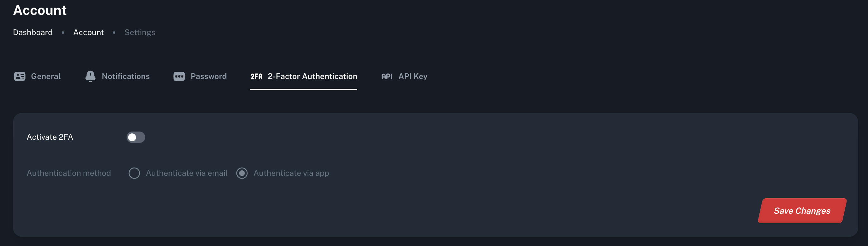
Task: Switch to the General tab
Action: [46, 77]
